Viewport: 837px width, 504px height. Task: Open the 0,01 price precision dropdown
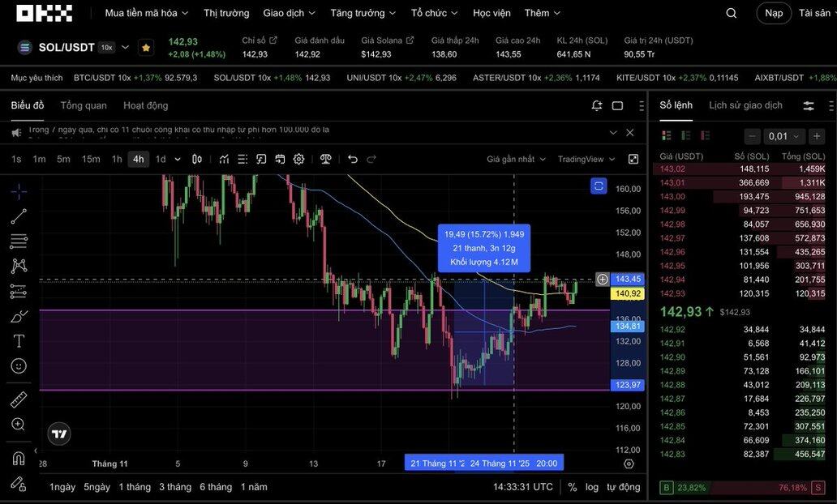click(785, 136)
